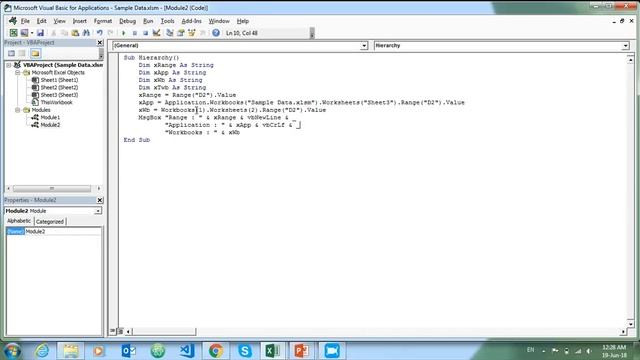Collapse the VBAProject tree root node
This screenshot has height=360, width=640.
9,65
